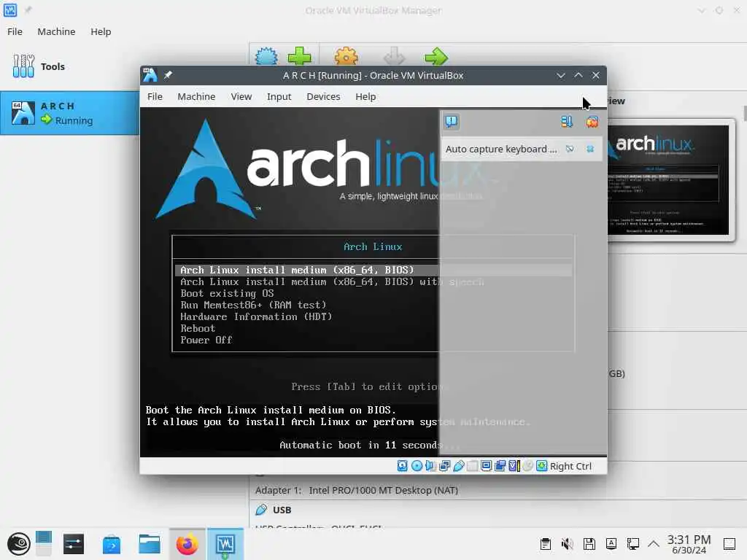Expand hidden system tray icons
This screenshot has width=747, height=560.
[x=654, y=544]
